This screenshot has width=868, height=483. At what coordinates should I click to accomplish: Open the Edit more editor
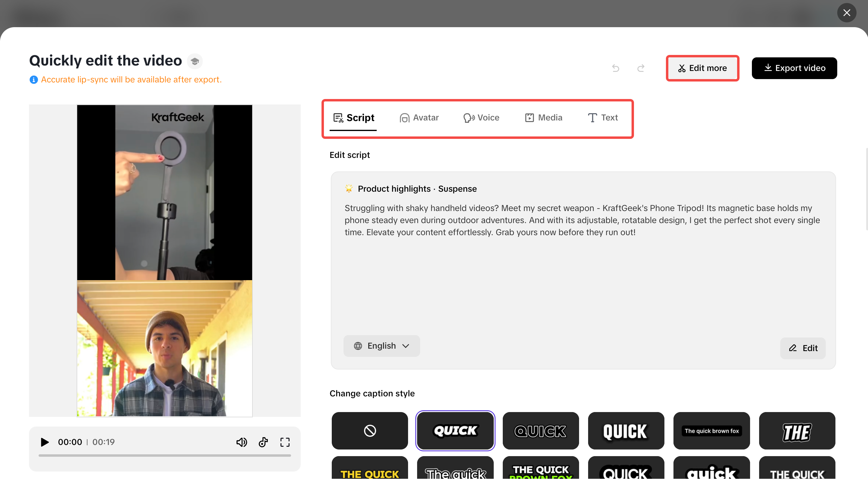[702, 68]
